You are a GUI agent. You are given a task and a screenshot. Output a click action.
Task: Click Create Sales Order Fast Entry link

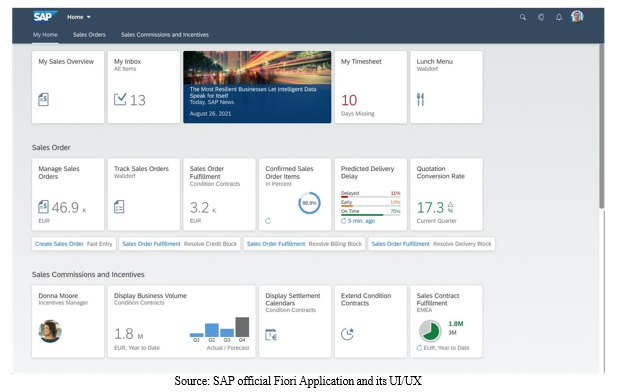pos(74,244)
